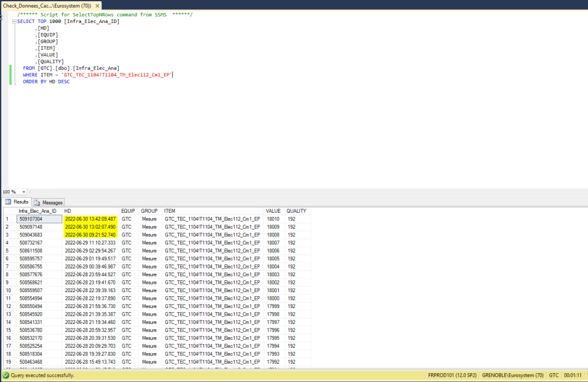This screenshot has height=382, width=588.
Task: Select row 1 via its row number
Action: (x=8, y=219)
